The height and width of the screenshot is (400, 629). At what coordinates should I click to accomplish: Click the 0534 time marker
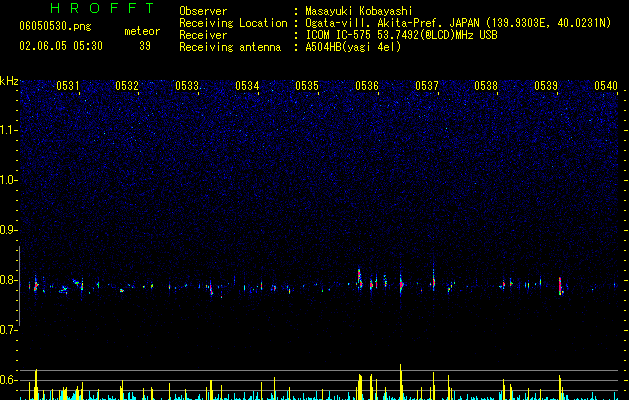[x=247, y=86]
